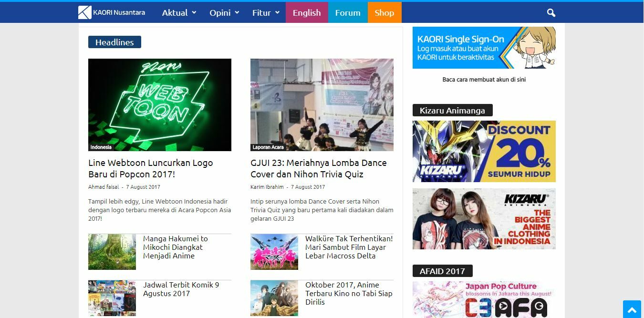Expand the Fitur menu dropdown

pos(266,13)
